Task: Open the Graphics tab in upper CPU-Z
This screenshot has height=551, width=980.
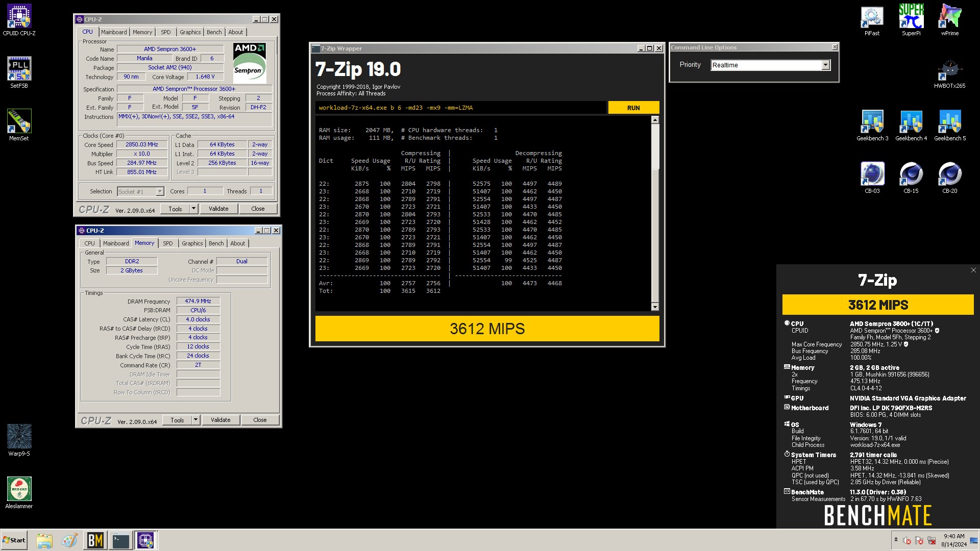Action: [190, 32]
